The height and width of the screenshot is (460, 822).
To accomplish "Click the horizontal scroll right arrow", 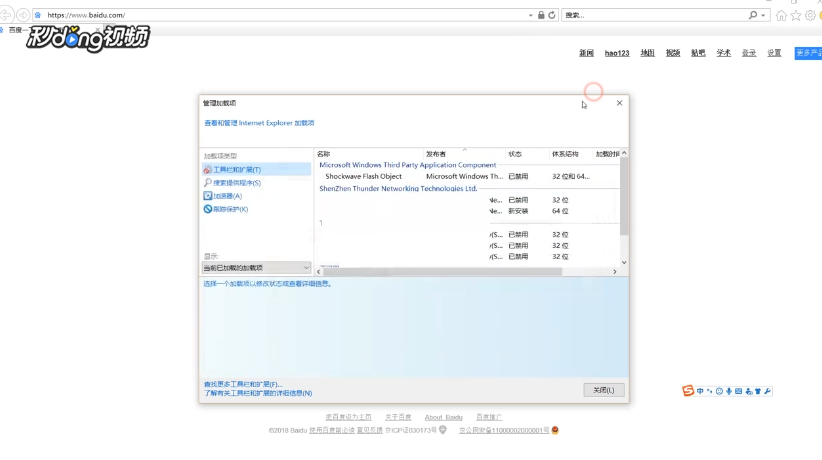I will (x=615, y=272).
